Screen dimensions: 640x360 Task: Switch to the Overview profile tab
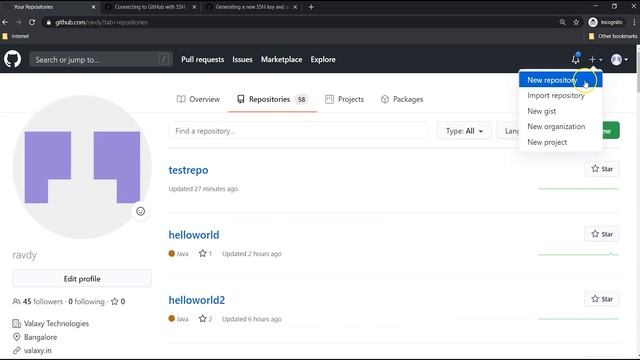click(198, 99)
